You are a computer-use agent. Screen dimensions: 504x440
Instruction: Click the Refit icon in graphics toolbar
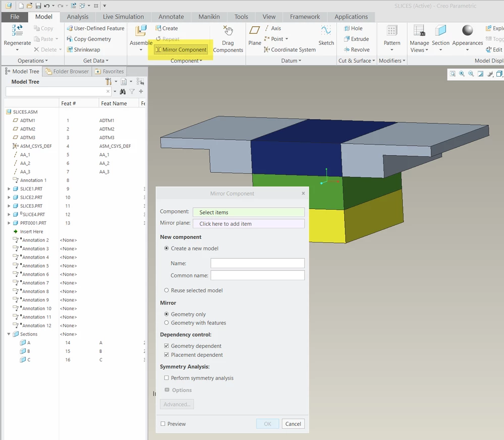click(x=452, y=74)
